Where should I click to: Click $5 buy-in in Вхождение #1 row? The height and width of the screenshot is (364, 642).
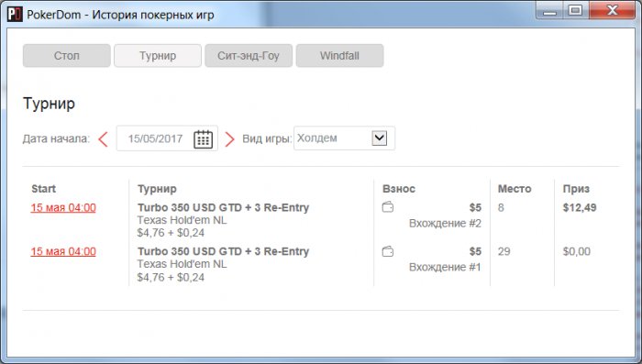pos(475,251)
